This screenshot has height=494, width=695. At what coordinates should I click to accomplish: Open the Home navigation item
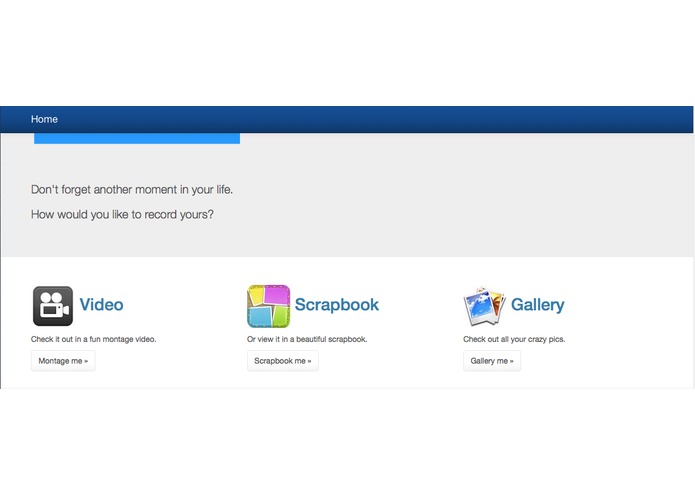pyautogui.click(x=44, y=119)
